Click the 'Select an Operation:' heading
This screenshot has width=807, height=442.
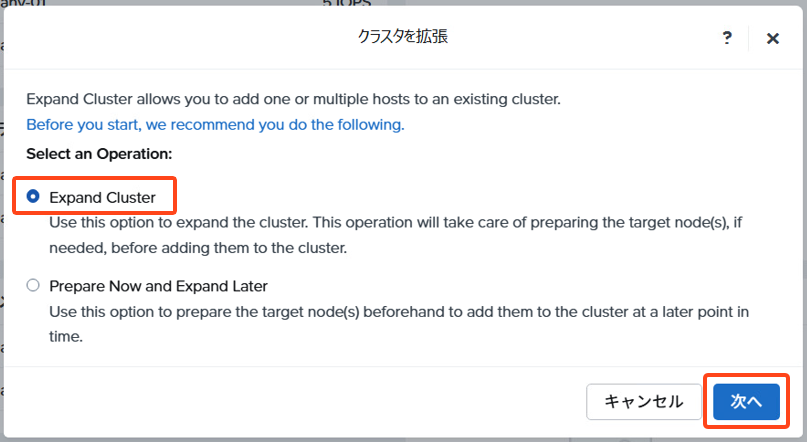tap(99, 154)
